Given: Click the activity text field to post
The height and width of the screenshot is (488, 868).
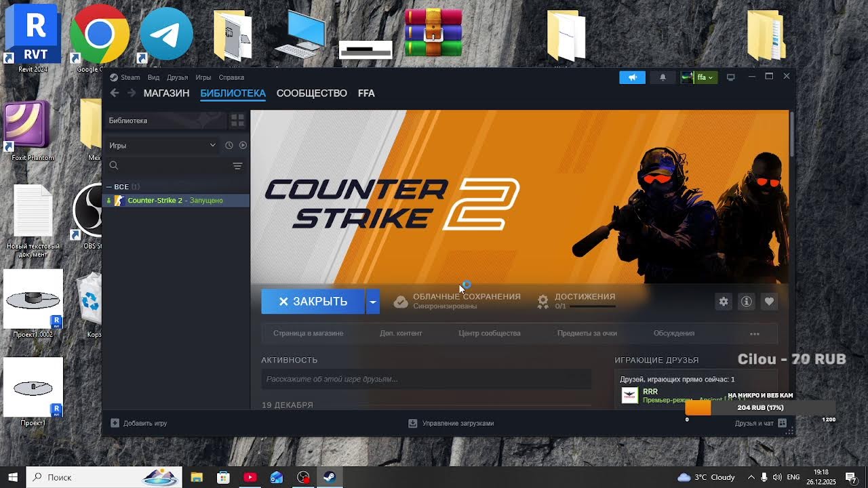Looking at the screenshot, I should point(427,379).
